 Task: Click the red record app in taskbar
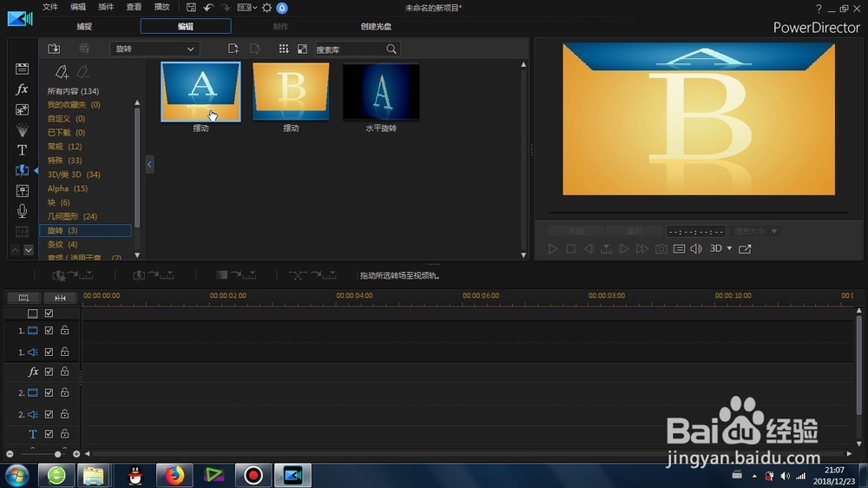(253, 475)
